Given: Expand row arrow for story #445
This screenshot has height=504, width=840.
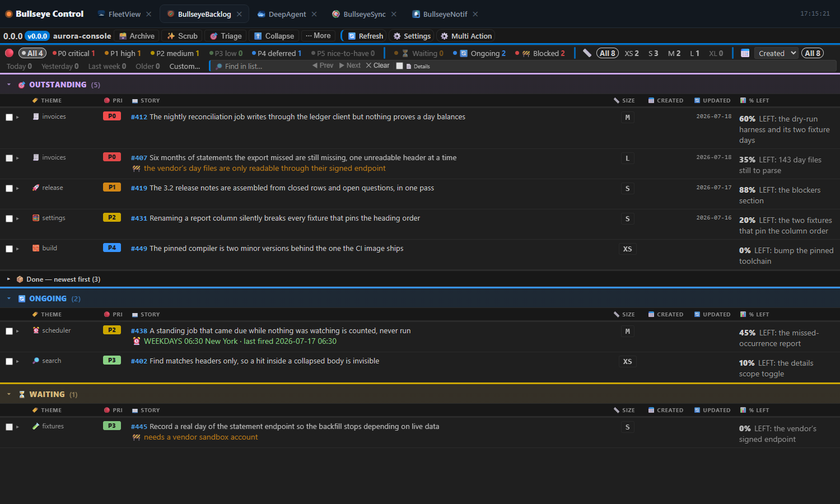Looking at the screenshot, I should point(18,427).
